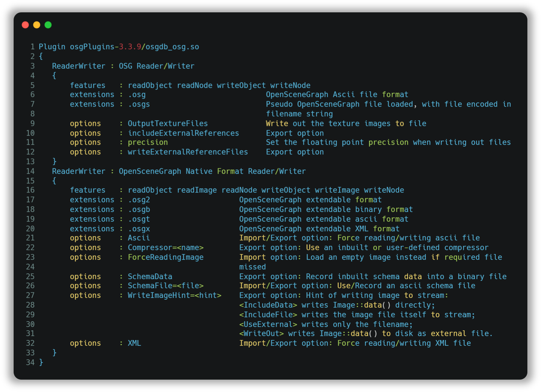This screenshot has height=392, width=541.
Task: Click line number 1 in the gutter
Action: pyautogui.click(x=32, y=47)
